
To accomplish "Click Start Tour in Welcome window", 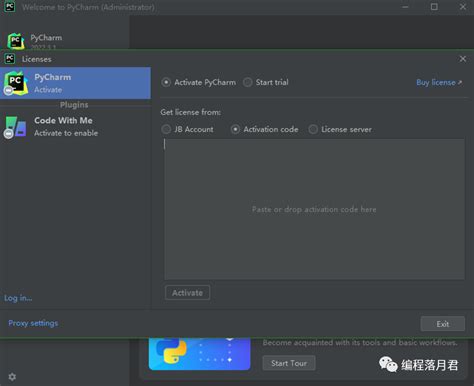I will 289,363.
